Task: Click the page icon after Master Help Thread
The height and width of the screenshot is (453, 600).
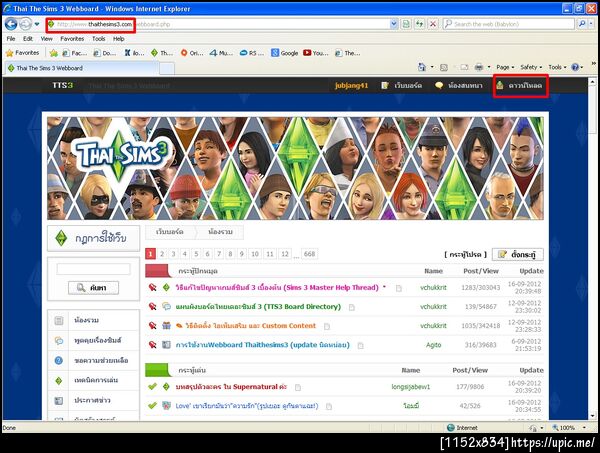Action: pyautogui.click(x=399, y=288)
